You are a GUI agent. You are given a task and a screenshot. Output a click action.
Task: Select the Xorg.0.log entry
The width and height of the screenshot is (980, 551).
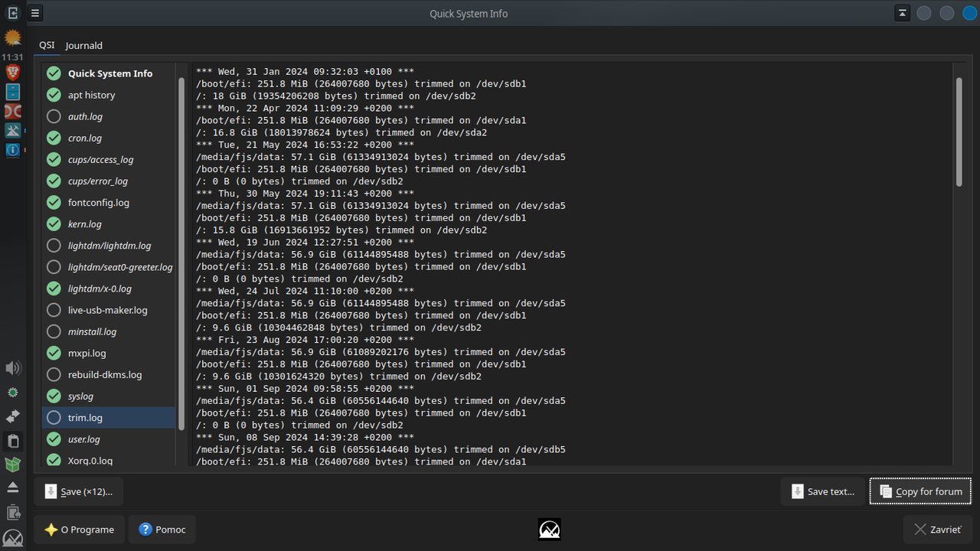(90, 461)
